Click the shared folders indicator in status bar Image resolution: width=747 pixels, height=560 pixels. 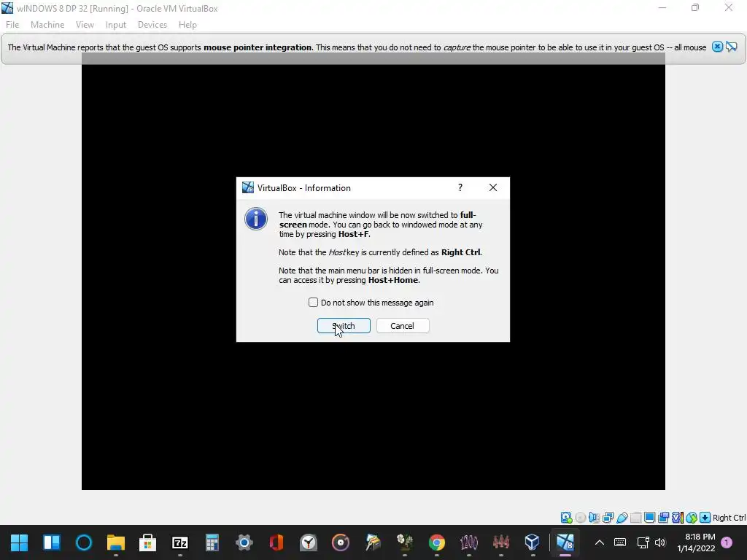tap(635, 518)
